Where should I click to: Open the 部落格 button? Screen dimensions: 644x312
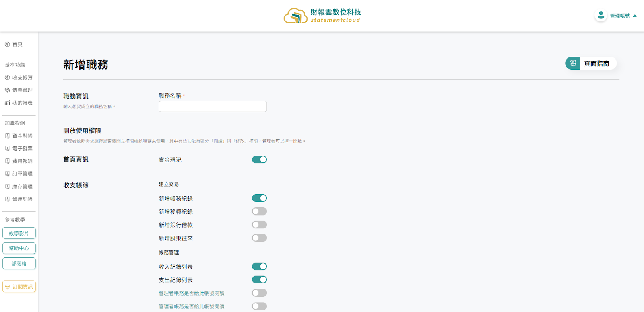(x=19, y=263)
